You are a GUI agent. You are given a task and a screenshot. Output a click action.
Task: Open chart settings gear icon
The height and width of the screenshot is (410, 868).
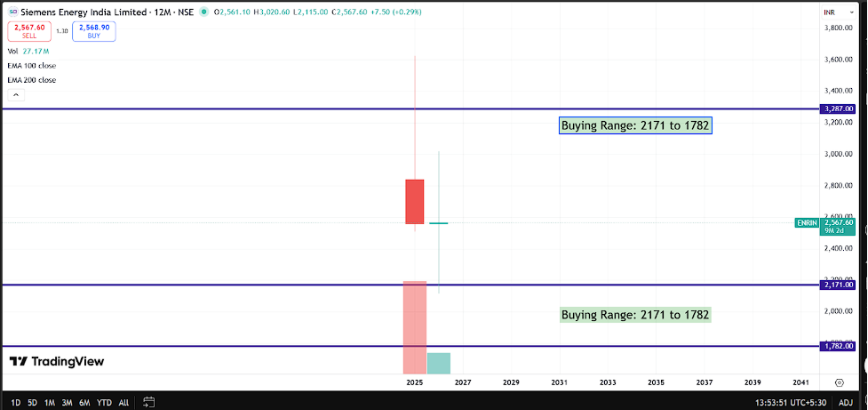(x=840, y=382)
